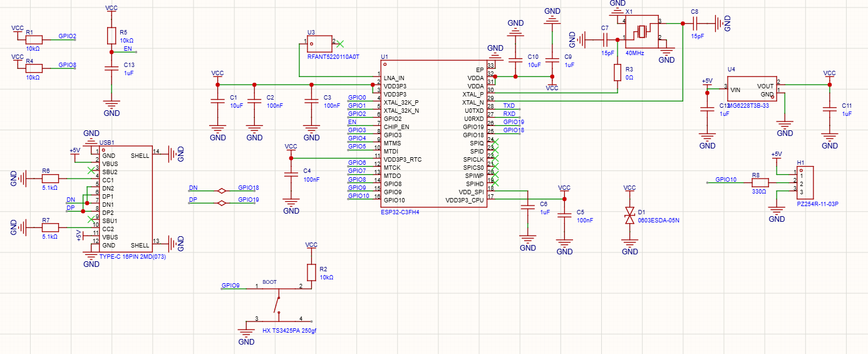Viewport: 868px width, 354px height.
Task: Select the XTAL_P pin name
Action: pos(473,94)
